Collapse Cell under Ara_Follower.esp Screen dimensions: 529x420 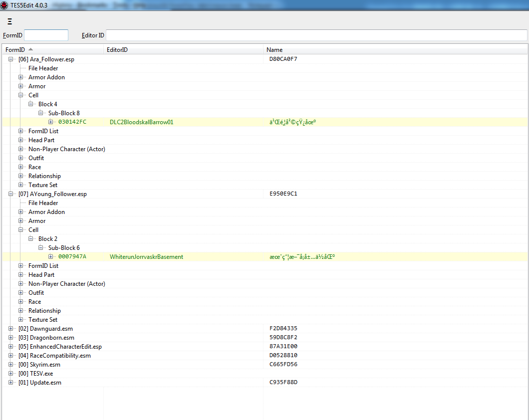[x=20, y=95]
